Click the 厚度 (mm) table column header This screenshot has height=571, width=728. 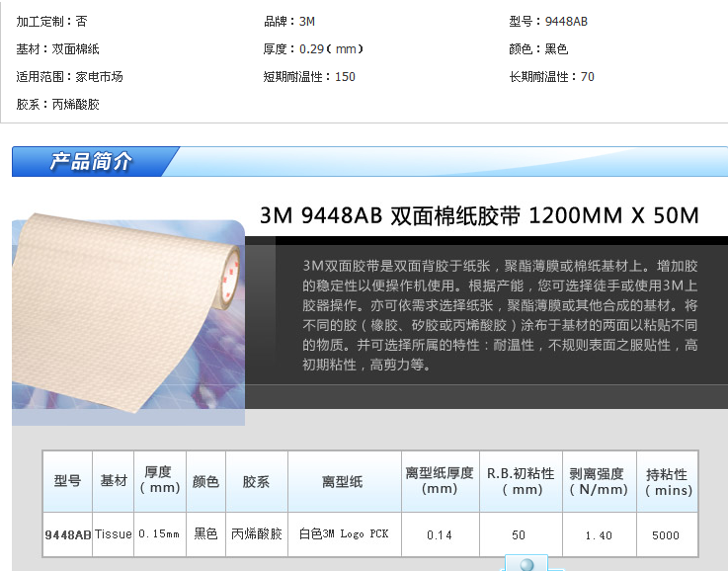(160, 481)
